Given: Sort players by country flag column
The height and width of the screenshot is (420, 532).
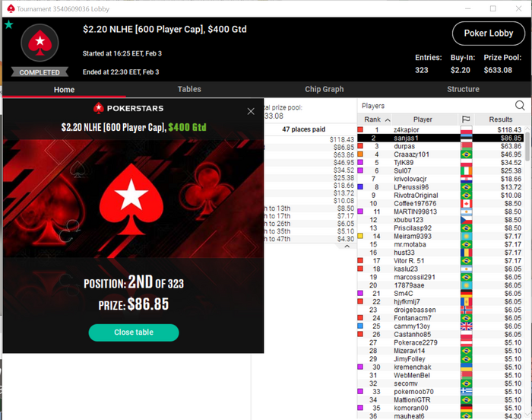Looking at the screenshot, I should [x=466, y=119].
